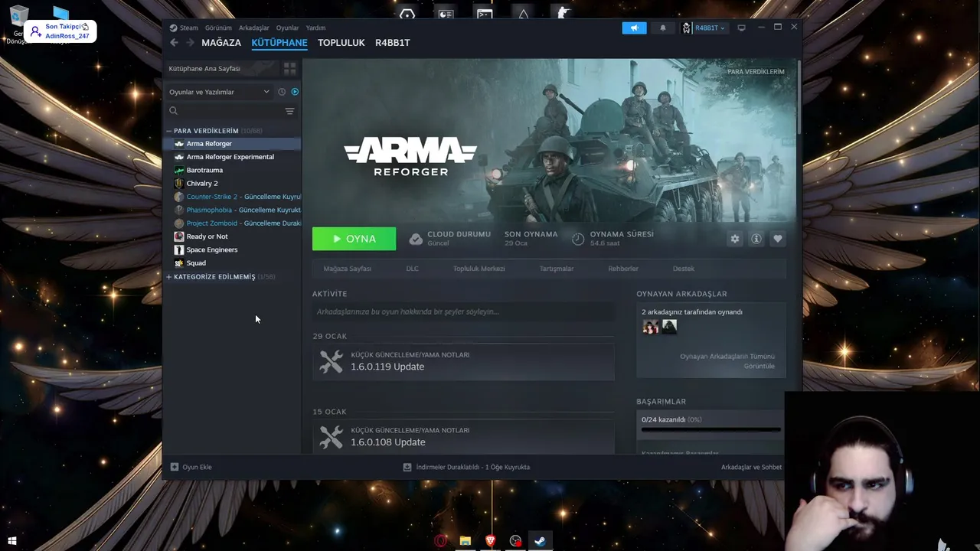Switch library to grid view icon
The width and height of the screenshot is (980, 551).
[x=289, y=69]
